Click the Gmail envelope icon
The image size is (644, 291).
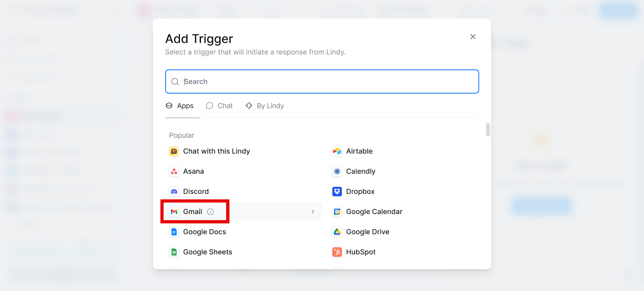pos(174,212)
